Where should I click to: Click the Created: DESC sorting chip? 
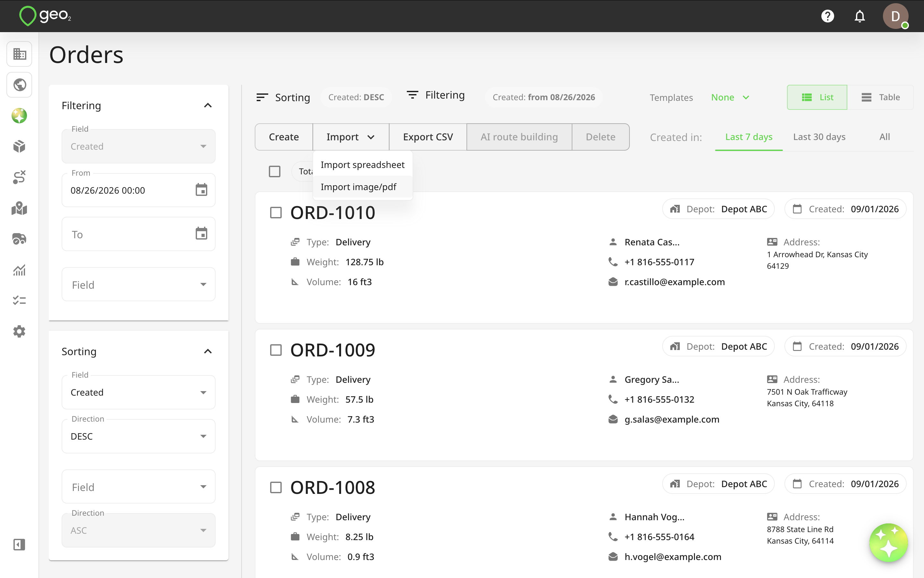click(356, 97)
